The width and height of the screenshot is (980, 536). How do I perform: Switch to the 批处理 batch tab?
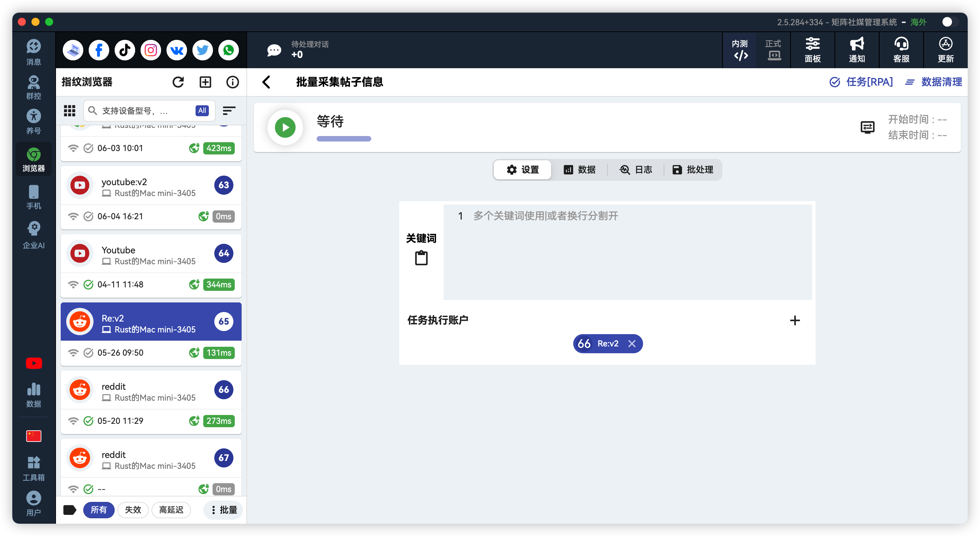(692, 169)
